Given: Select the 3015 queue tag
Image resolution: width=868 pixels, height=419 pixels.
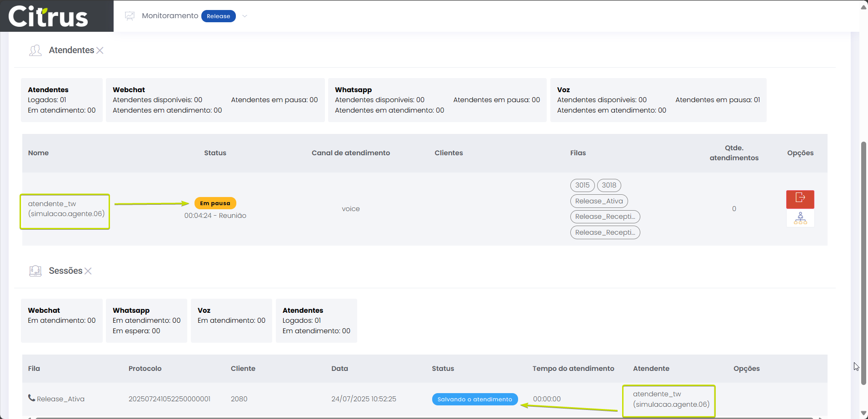Looking at the screenshot, I should [x=582, y=185].
